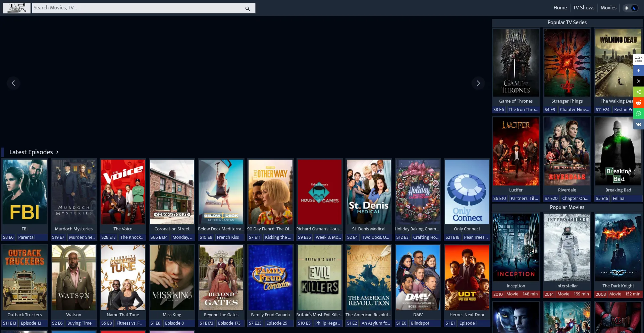Expand Latest Episodes with chevron arrow
This screenshot has width=644, height=333.
57,152
